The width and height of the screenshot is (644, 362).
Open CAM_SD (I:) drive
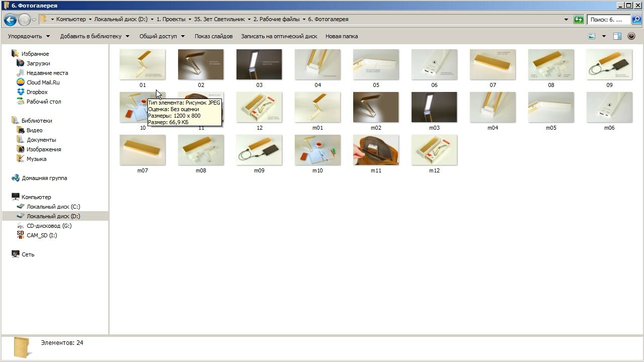[x=42, y=235]
